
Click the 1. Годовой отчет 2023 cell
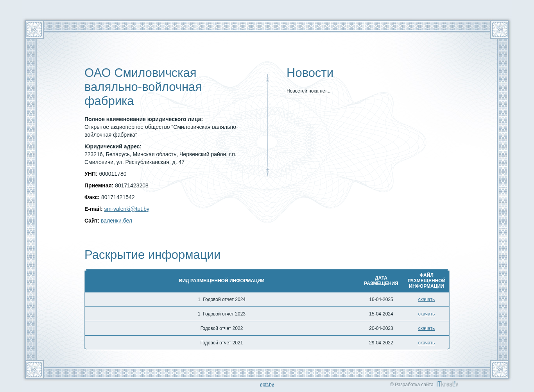(x=222, y=314)
